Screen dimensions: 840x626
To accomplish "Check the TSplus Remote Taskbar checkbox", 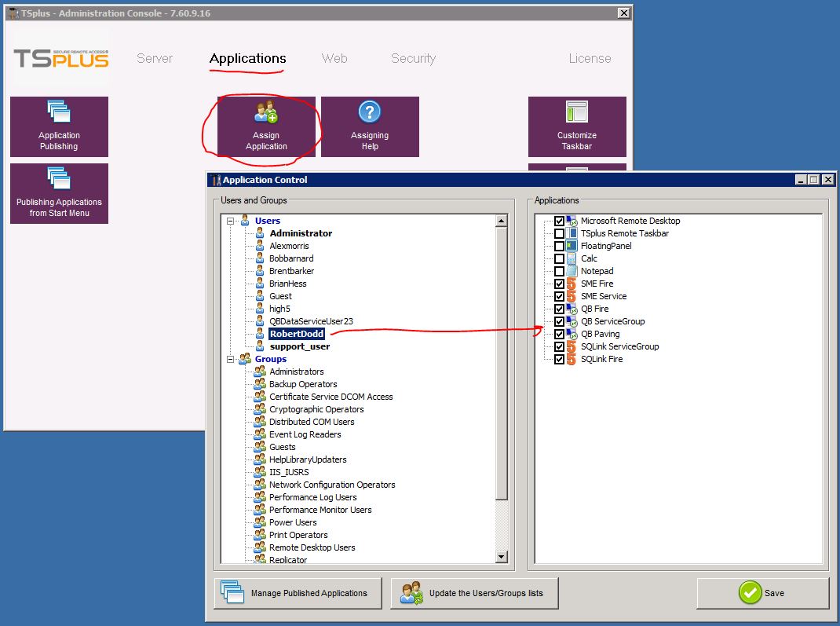I will point(559,233).
